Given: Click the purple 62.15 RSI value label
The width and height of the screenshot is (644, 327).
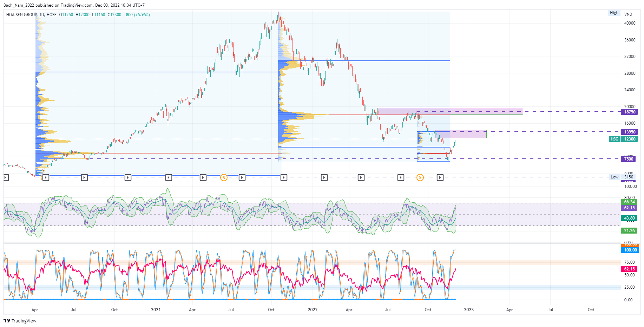Looking at the screenshot, I should (x=630, y=208).
